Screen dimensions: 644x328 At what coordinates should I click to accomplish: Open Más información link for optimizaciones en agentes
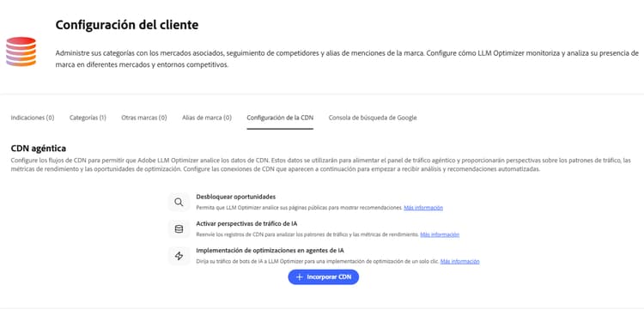point(460,261)
